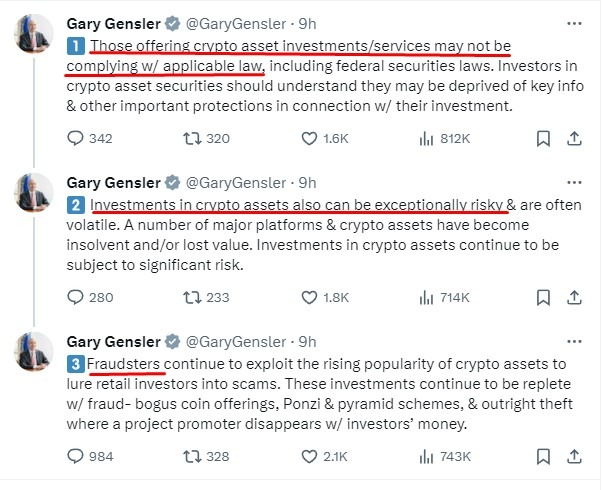Bookmark the first tweet about complying with law

pyautogui.click(x=544, y=138)
